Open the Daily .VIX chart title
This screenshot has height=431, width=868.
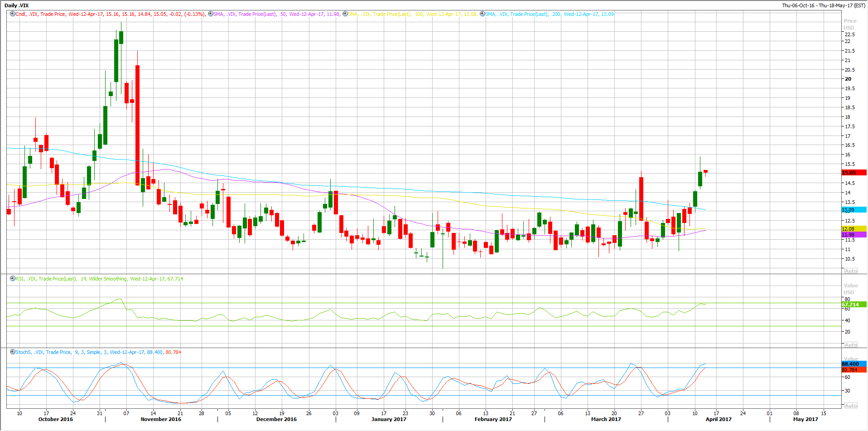click(x=17, y=5)
